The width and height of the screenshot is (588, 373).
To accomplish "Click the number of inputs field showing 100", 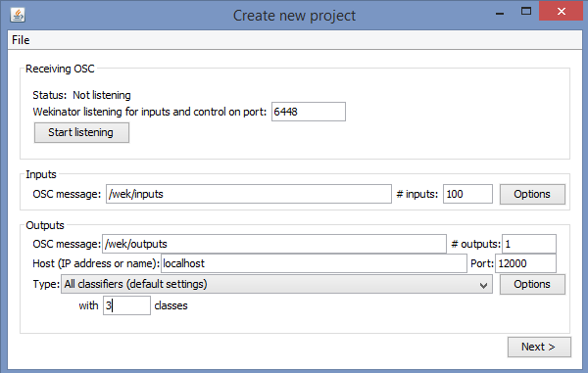I will point(467,194).
